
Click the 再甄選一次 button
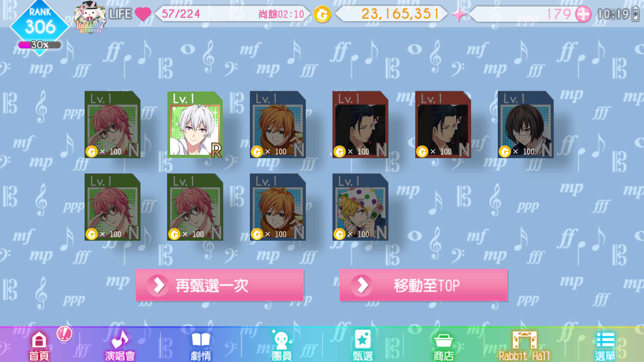tap(220, 285)
